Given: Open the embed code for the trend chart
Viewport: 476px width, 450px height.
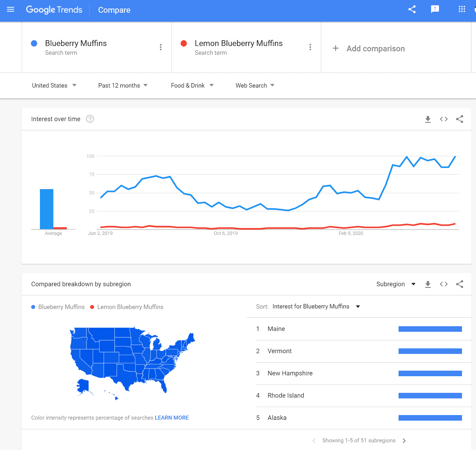Looking at the screenshot, I should click(444, 119).
